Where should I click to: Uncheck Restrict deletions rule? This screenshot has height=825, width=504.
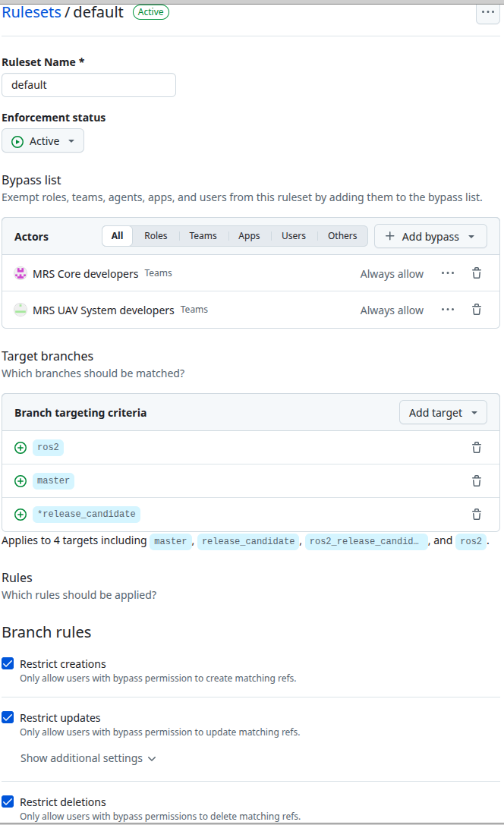pos(8,801)
